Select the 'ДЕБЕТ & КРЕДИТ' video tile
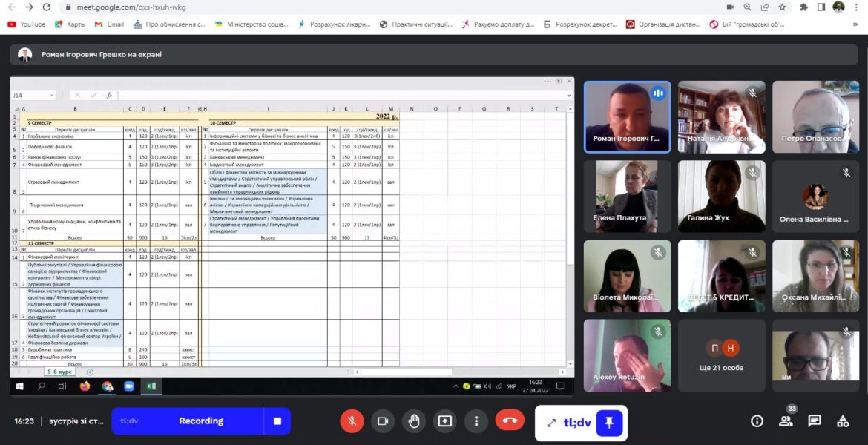 coord(722,276)
